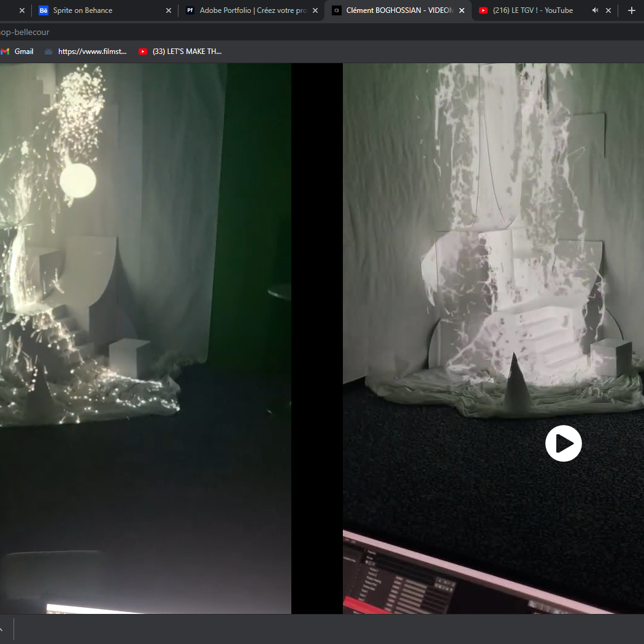This screenshot has height=644, width=644.
Task: Click the filmst bookmark favicon icon
Action: tap(48, 52)
